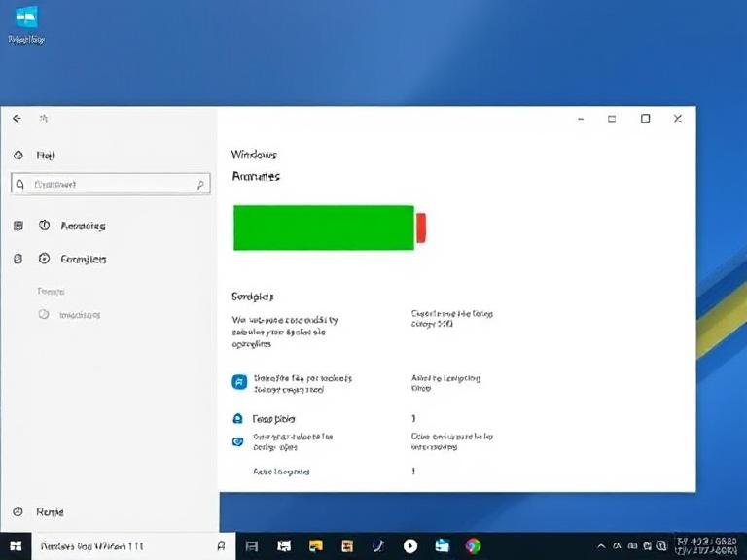Click the blue person icon beside Feng bider

pos(237,419)
